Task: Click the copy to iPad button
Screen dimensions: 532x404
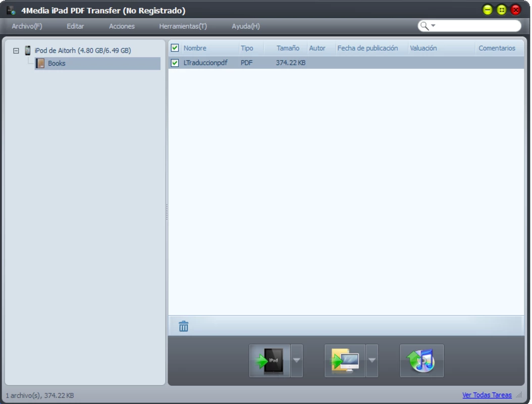Action: coord(270,361)
